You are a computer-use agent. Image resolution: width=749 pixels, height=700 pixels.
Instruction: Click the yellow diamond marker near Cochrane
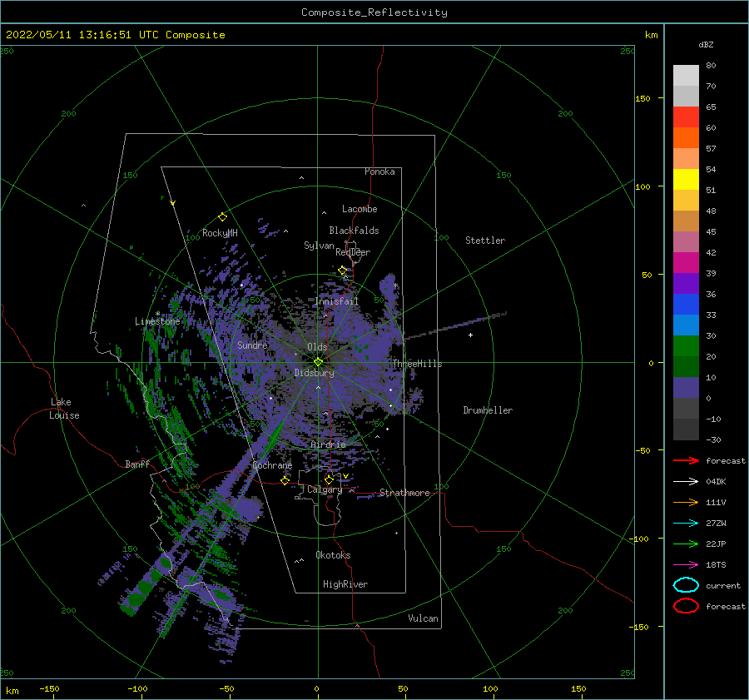coord(285,480)
